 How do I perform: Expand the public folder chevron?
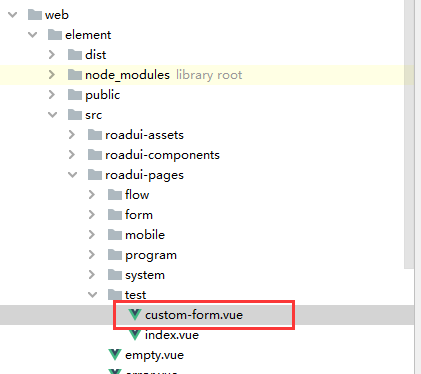coord(52,95)
